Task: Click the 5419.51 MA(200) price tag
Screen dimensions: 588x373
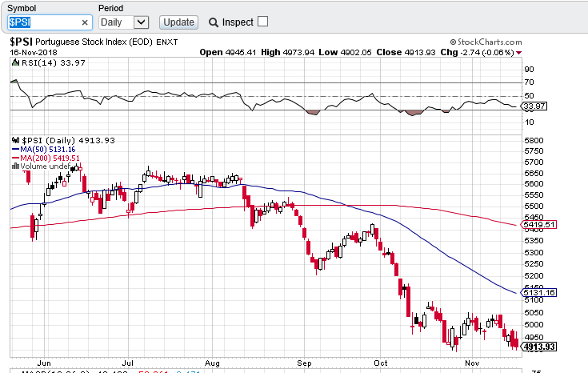Action: coord(538,225)
